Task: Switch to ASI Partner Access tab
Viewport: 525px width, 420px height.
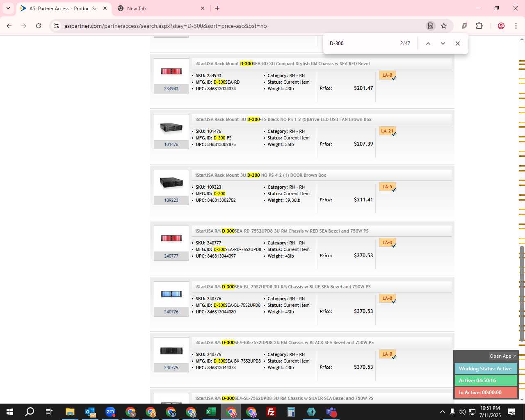Action: click(64, 8)
